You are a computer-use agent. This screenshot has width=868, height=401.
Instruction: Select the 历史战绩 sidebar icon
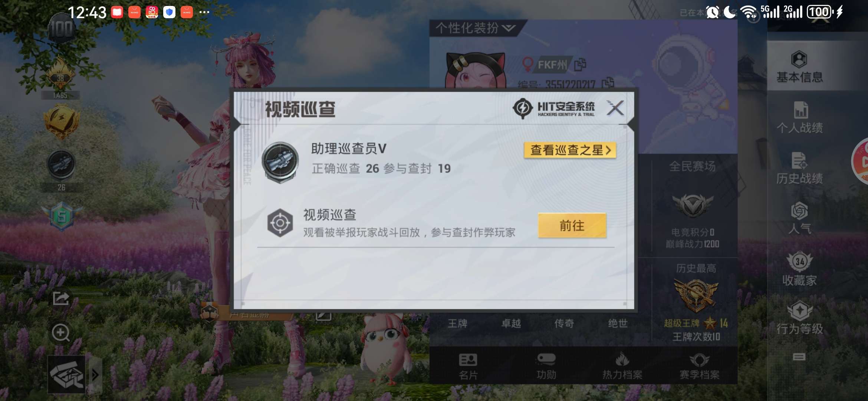800,168
